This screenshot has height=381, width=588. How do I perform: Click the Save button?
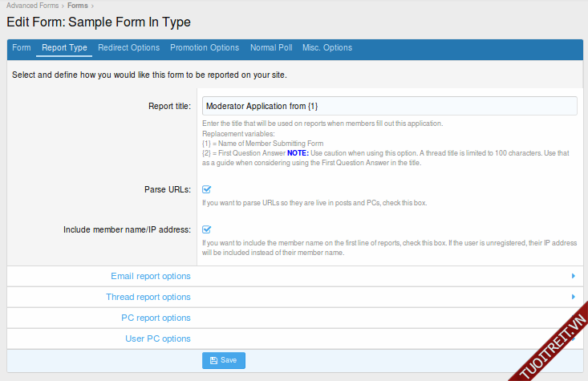point(223,361)
